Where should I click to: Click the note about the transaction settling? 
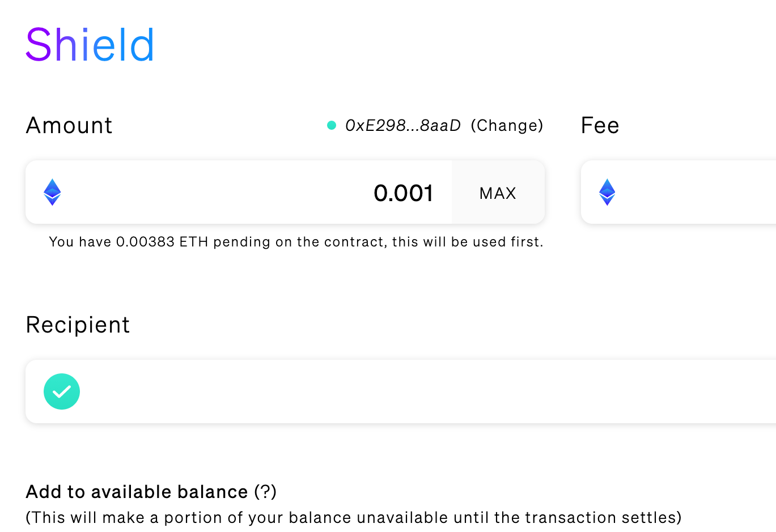click(354, 517)
